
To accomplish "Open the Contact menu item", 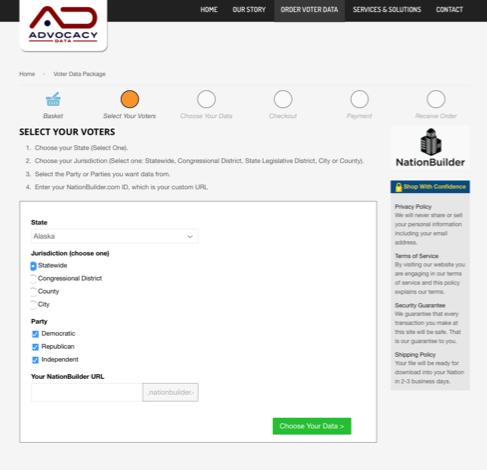I will [x=449, y=10].
